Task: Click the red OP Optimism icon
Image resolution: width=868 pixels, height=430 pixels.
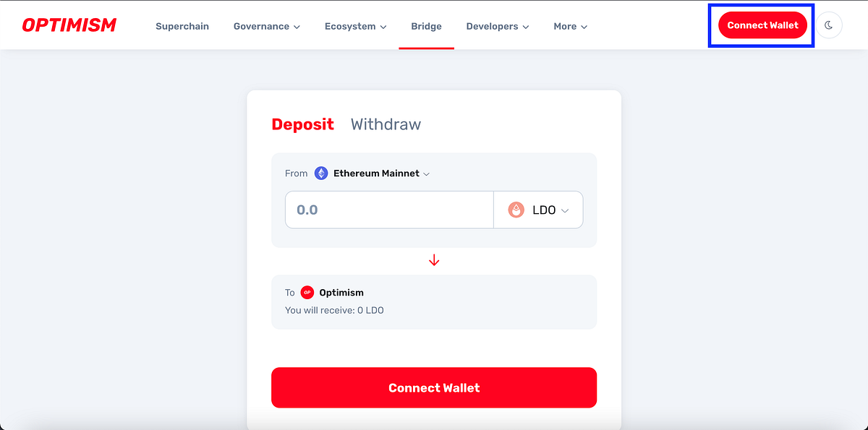Action: coord(307,292)
